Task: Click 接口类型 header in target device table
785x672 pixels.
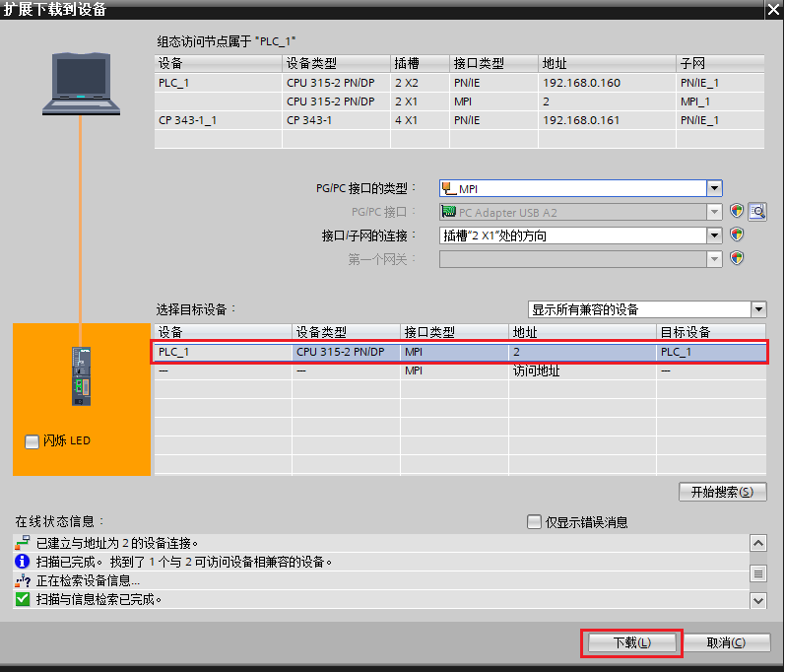Action: click(x=454, y=332)
